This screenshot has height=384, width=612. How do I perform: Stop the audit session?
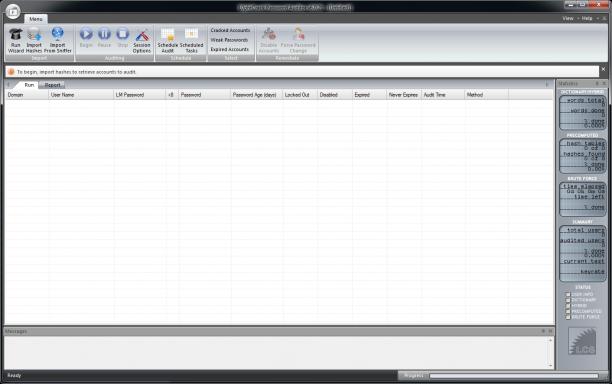(122, 37)
